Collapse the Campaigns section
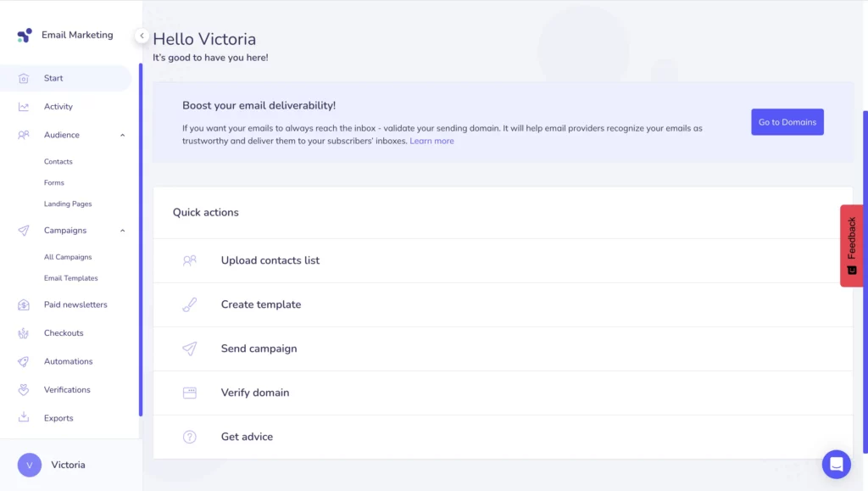 [122, 230]
